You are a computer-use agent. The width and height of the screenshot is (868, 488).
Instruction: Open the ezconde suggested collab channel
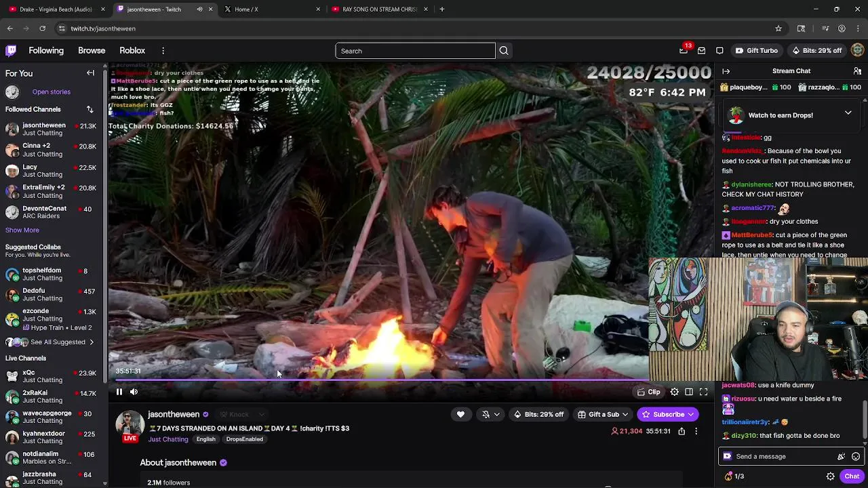(x=51, y=319)
